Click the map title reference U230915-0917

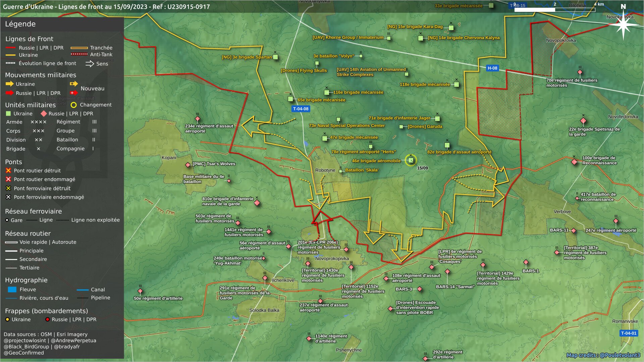pos(188,7)
